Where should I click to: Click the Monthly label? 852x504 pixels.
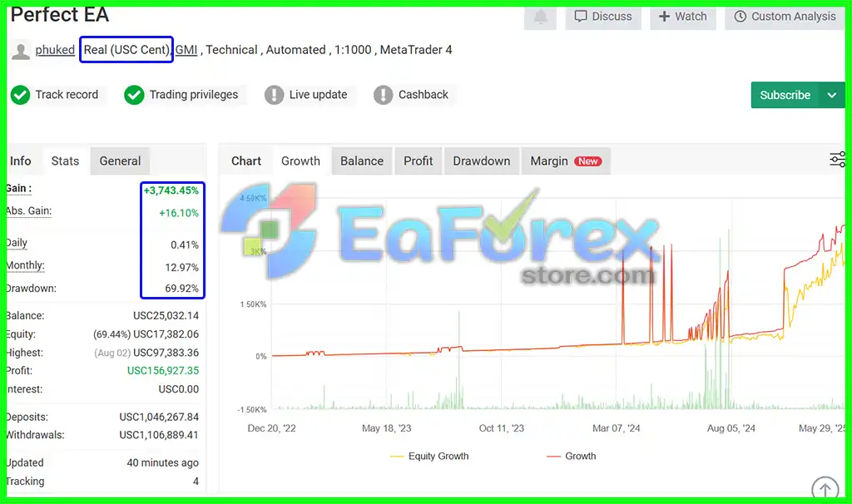point(26,265)
